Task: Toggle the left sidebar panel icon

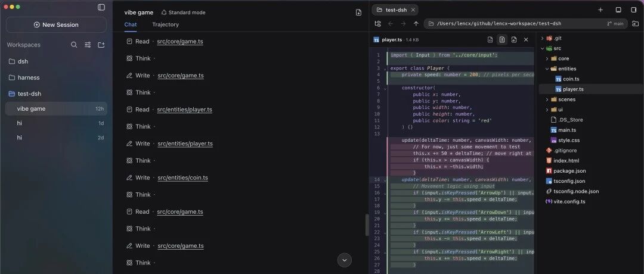Action: tap(101, 7)
